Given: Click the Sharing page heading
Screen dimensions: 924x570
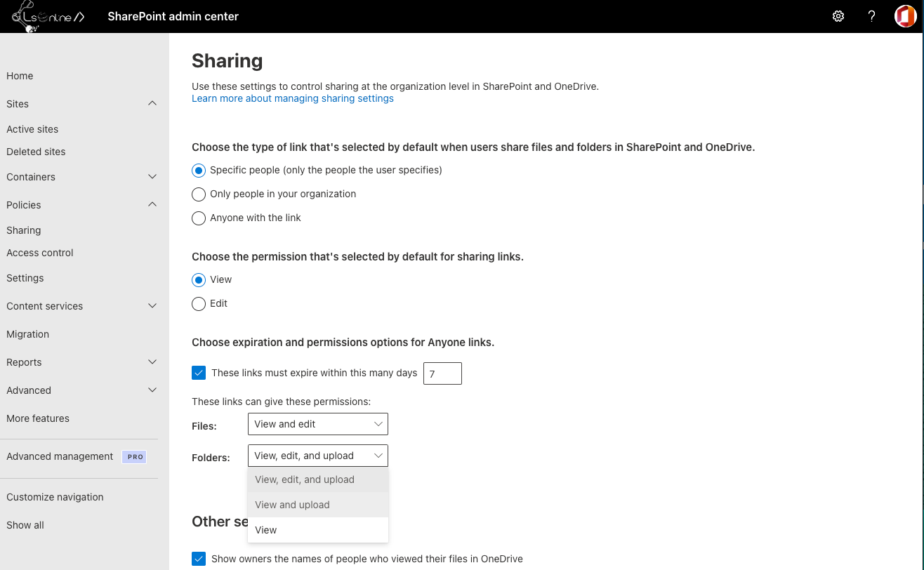Looking at the screenshot, I should 227,61.
